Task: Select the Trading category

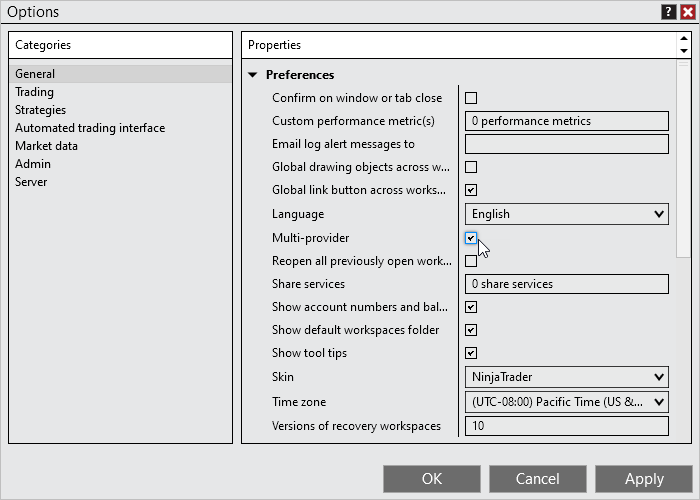Action: [120, 92]
